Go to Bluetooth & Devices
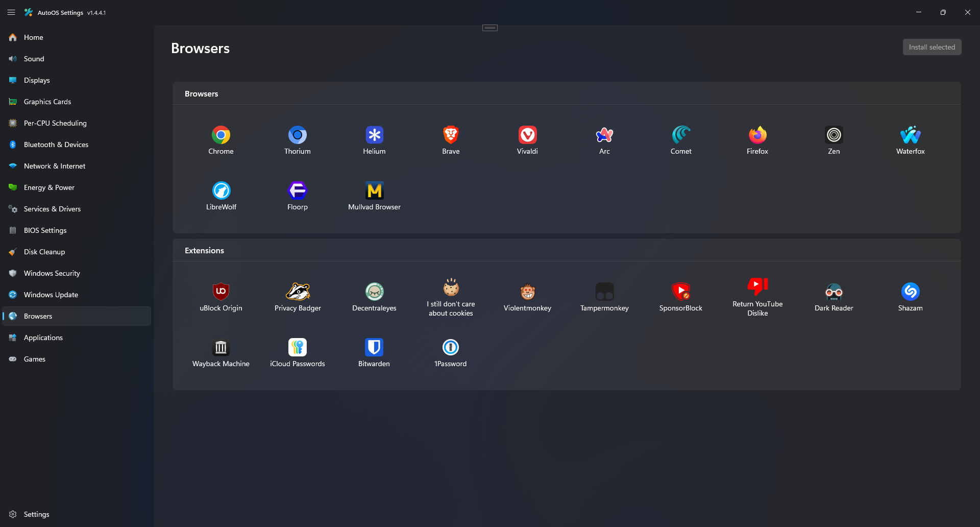980x527 pixels. pyautogui.click(x=77, y=145)
